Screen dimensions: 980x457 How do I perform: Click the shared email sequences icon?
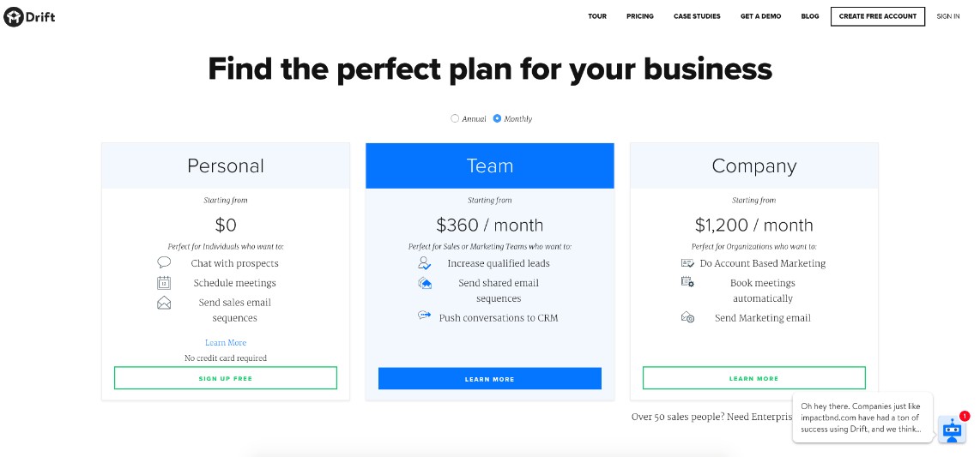coord(425,283)
